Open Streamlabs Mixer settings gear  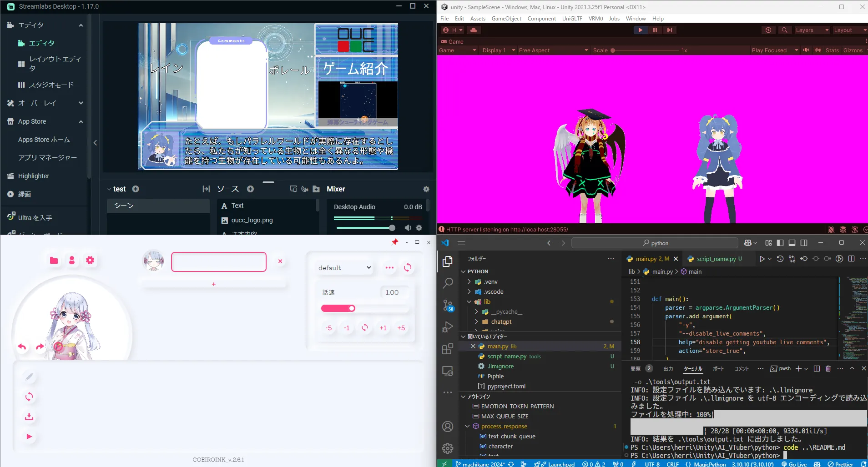point(426,189)
